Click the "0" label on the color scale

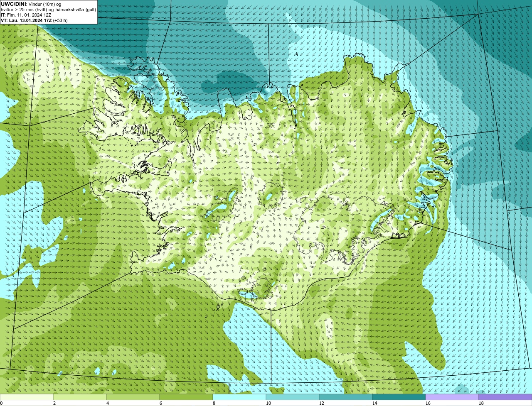1,403
